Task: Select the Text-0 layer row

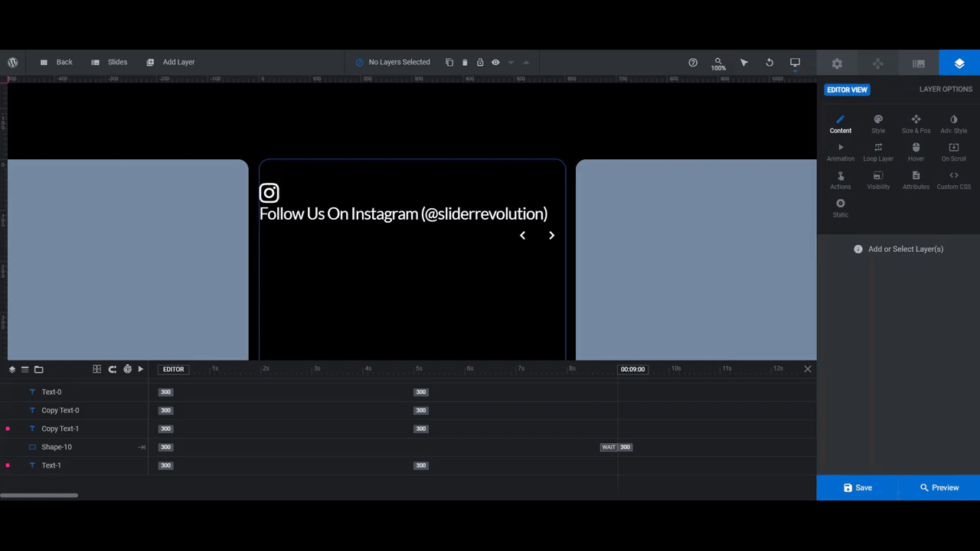Action: coord(74,392)
